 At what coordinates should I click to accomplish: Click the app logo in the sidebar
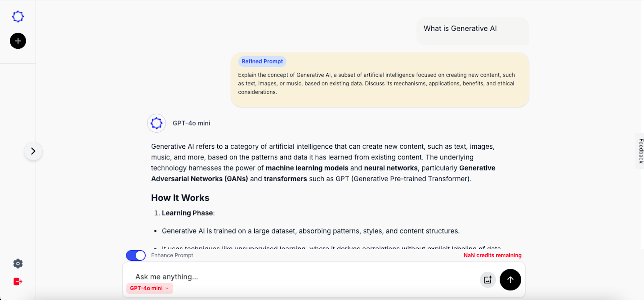[18, 16]
